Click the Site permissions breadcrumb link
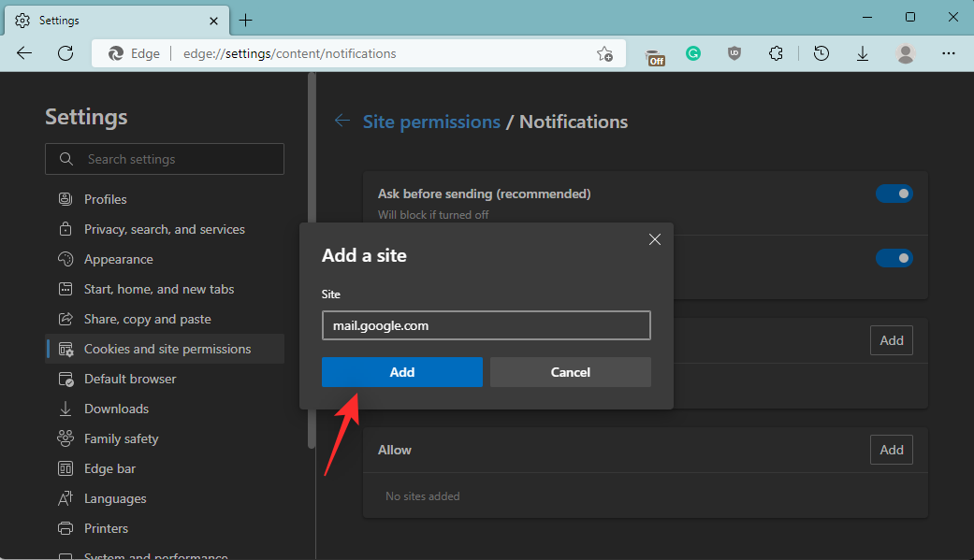The width and height of the screenshot is (974, 560). pyautogui.click(x=431, y=122)
